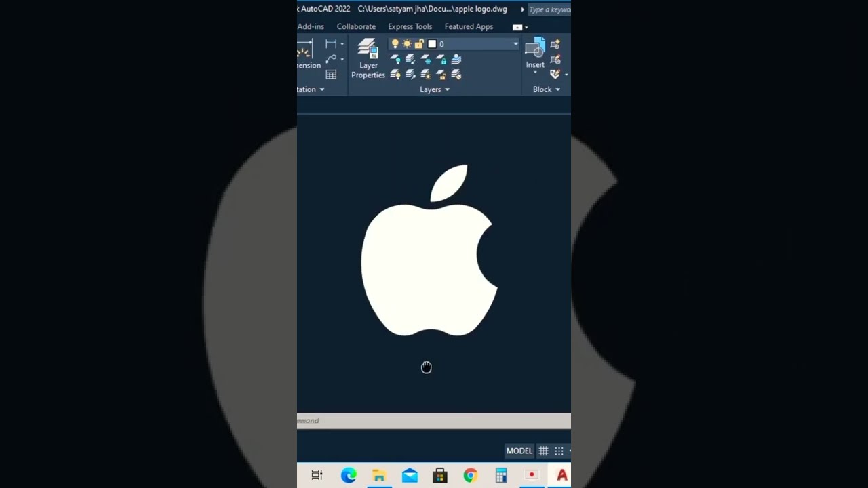The width and height of the screenshot is (868, 488).
Task: Open the Layer Properties manager
Action: click(x=368, y=59)
